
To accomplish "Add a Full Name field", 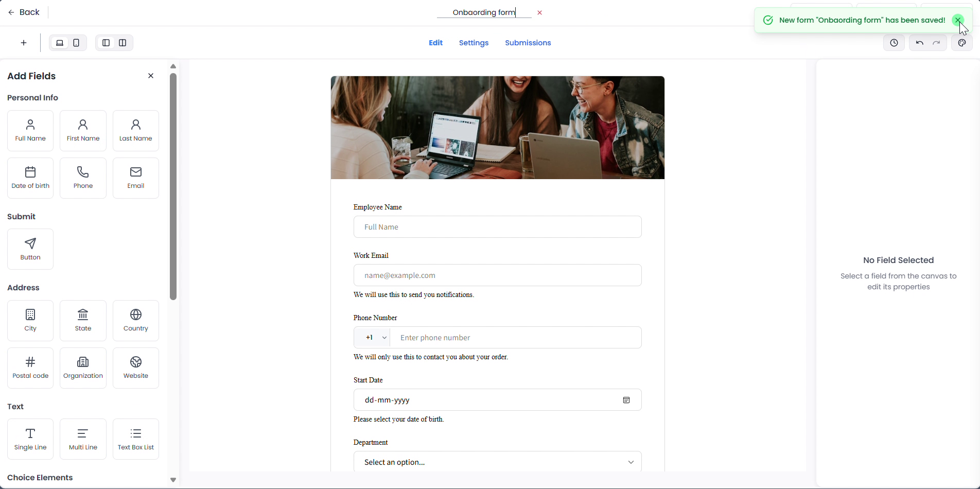I will point(30,131).
